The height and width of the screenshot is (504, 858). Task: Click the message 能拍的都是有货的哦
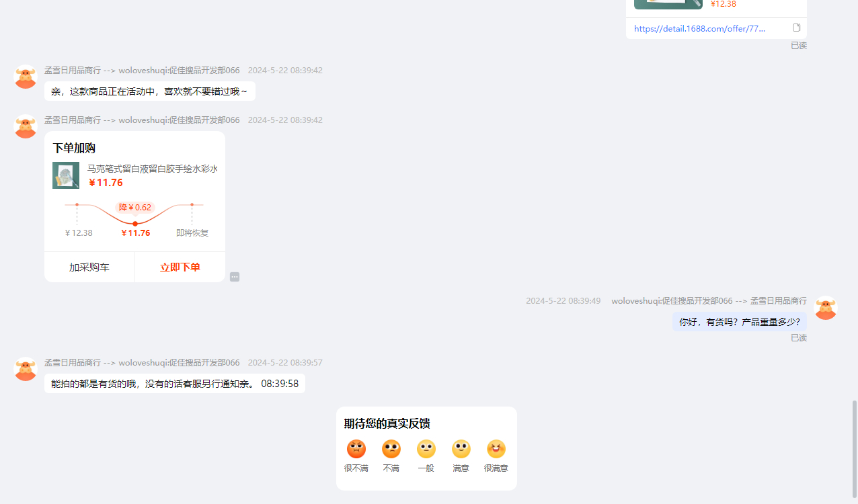(x=175, y=384)
